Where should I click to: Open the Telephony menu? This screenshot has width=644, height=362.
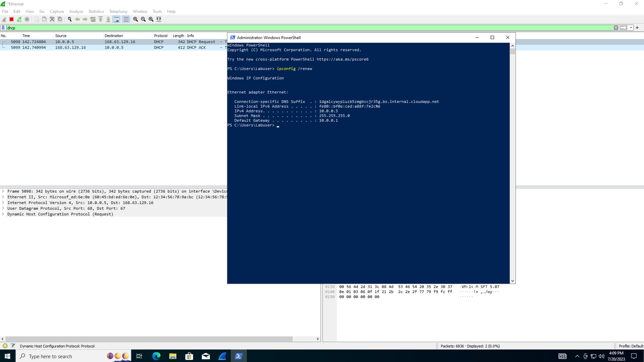(118, 11)
